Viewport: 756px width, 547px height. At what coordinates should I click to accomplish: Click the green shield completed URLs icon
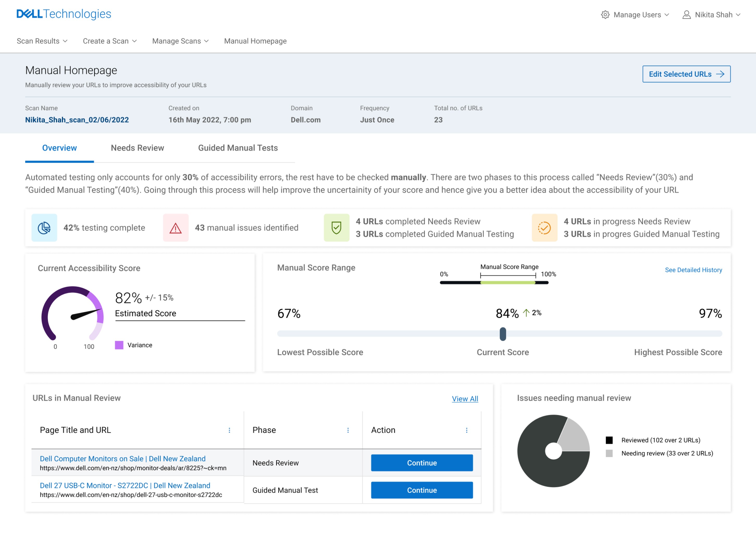(x=336, y=228)
